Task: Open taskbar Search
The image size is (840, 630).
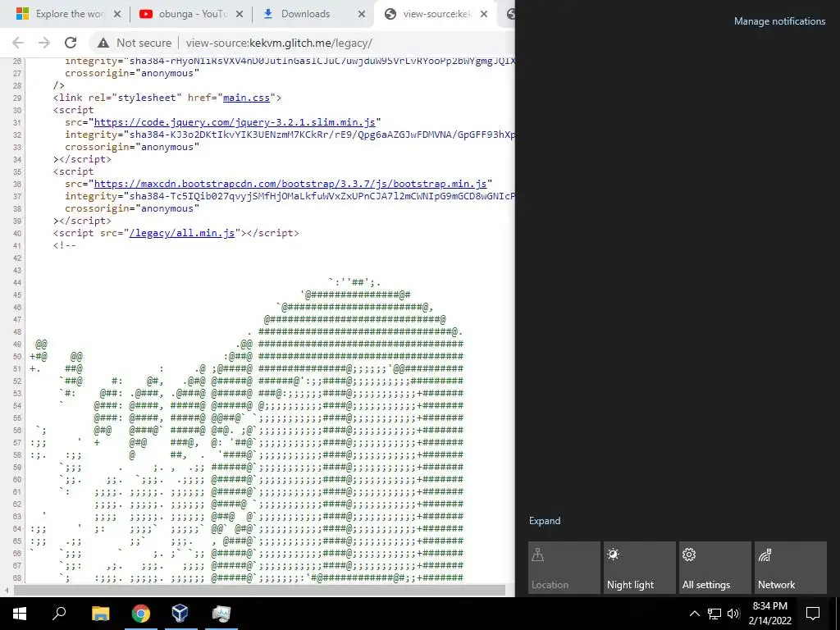Action: (59, 614)
